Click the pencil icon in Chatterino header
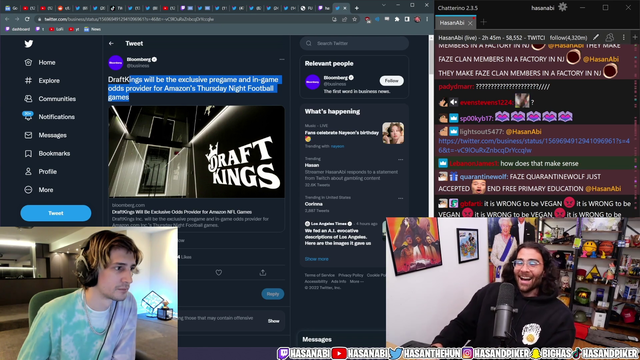 [596, 38]
